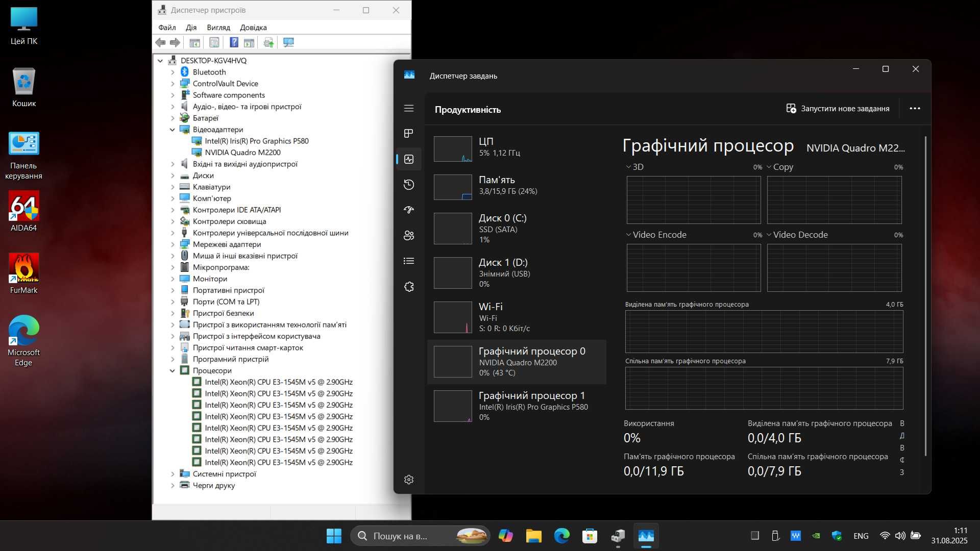Open the three-dots more options menu
This screenshot has height=551, width=980.
[915, 108]
